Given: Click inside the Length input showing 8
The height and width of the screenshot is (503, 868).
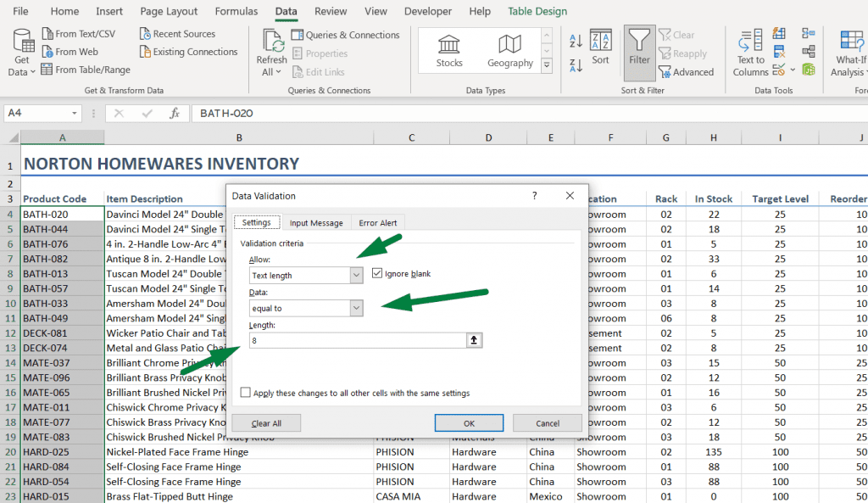Looking at the screenshot, I should tap(339, 339).
